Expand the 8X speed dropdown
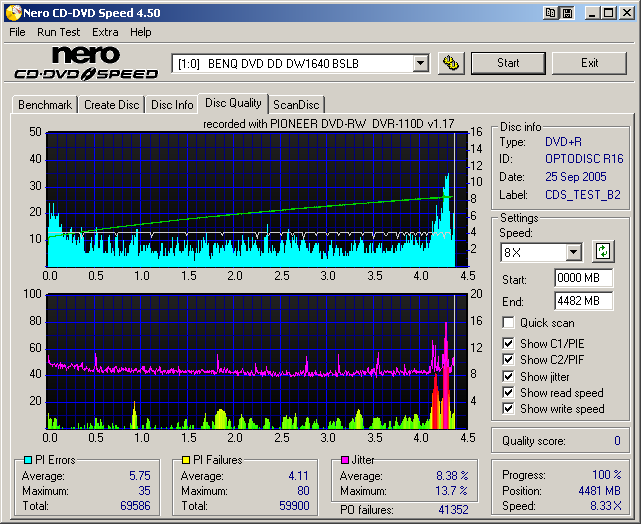This screenshot has height=524, width=641. point(573,252)
